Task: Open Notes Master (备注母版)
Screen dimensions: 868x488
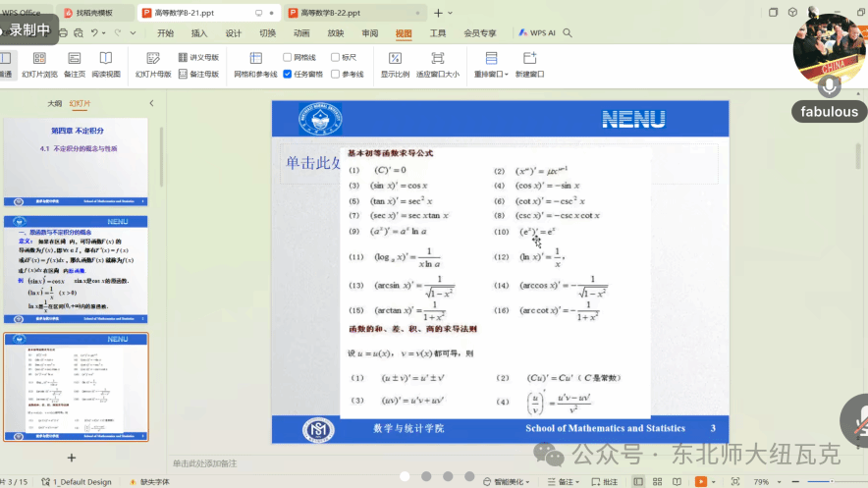Action: [x=198, y=74]
